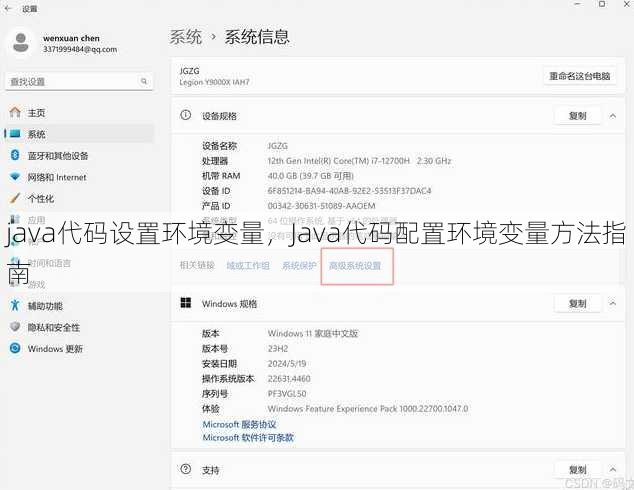
Task: Click the 产品 ID value 00342-30631
Action: [321, 206]
